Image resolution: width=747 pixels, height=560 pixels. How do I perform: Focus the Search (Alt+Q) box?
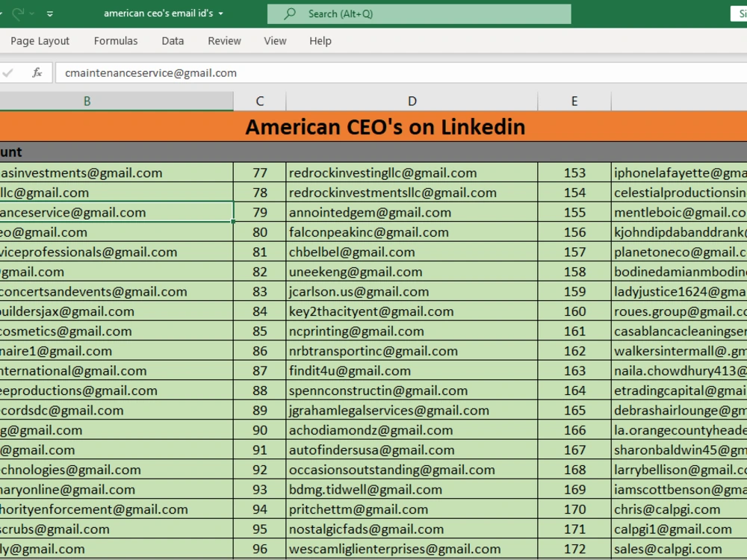coord(419,13)
